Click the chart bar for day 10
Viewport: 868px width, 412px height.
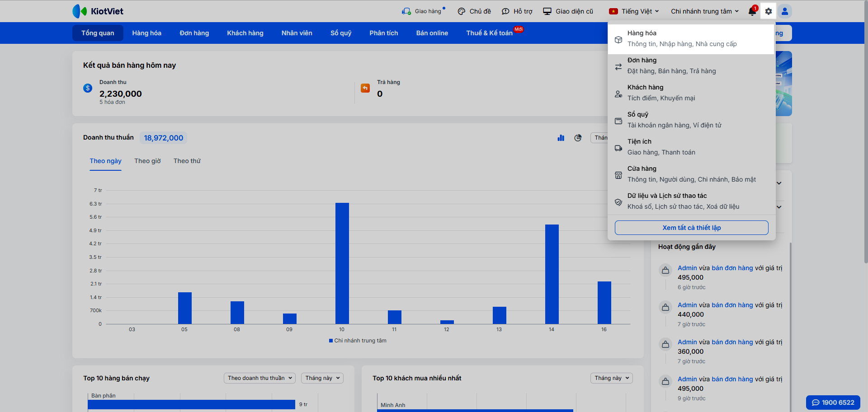point(342,263)
